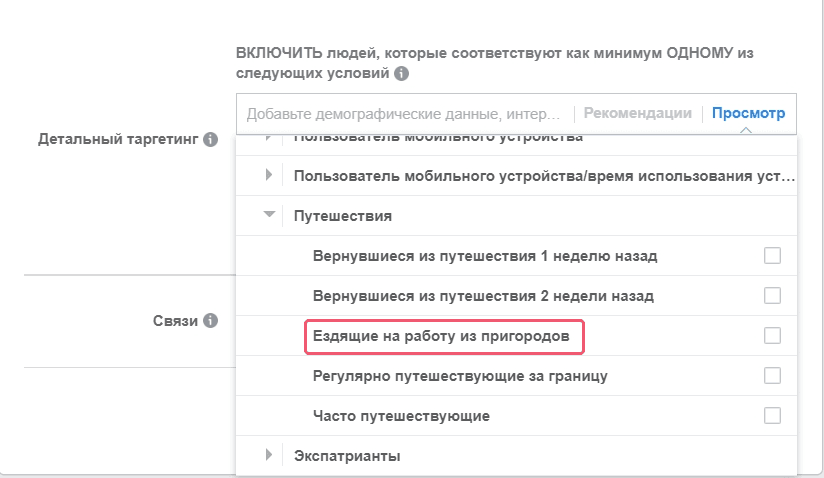This screenshot has height=478, width=824.
Task: Click the demographic data search field
Action: click(404, 114)
